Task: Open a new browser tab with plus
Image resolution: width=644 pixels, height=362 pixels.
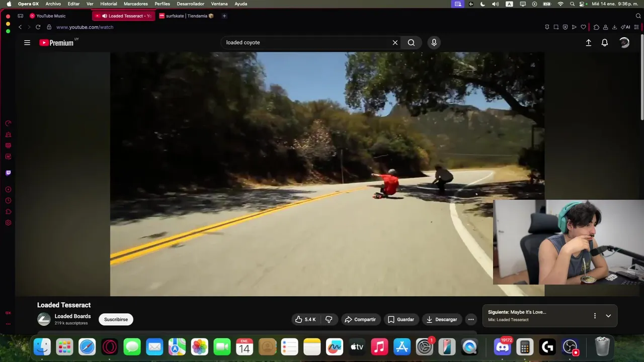Action: click(224, 16)
